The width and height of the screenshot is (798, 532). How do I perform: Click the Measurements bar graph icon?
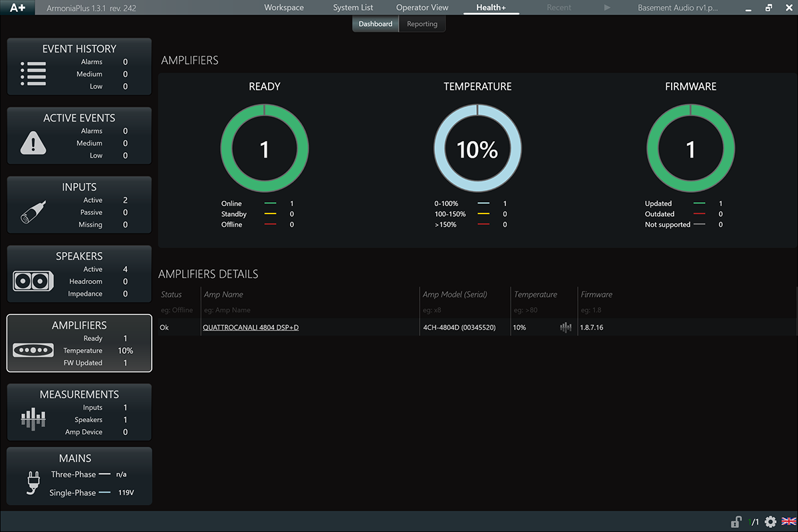(33, 419)
